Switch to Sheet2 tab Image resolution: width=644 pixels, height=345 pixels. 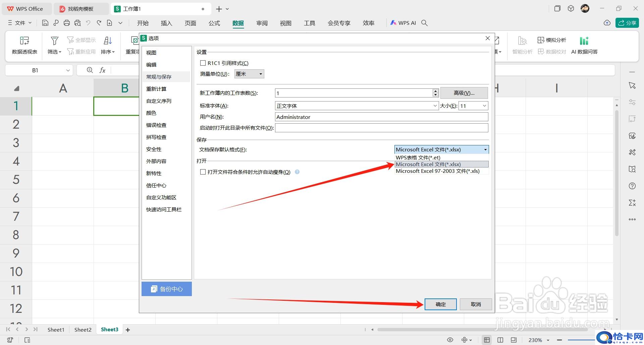pyautogui.click(x=83, y=330)
